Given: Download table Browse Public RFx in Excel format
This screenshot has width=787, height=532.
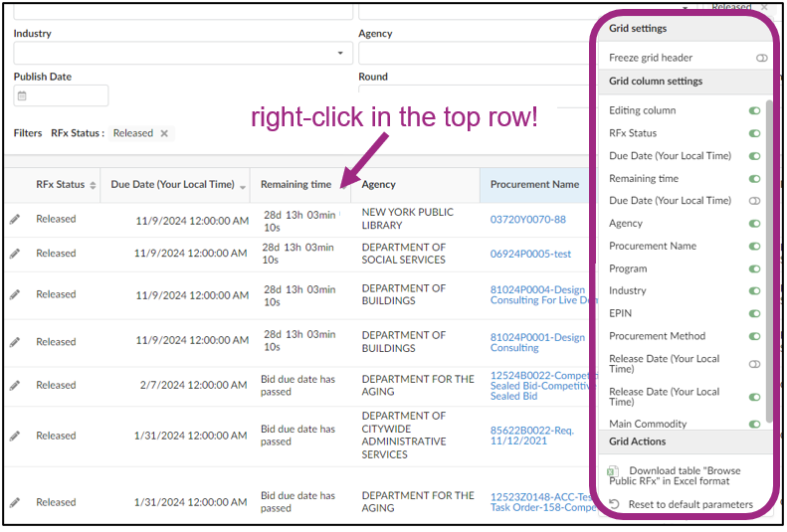Looking at the screenshot, I should coord(675,476).
